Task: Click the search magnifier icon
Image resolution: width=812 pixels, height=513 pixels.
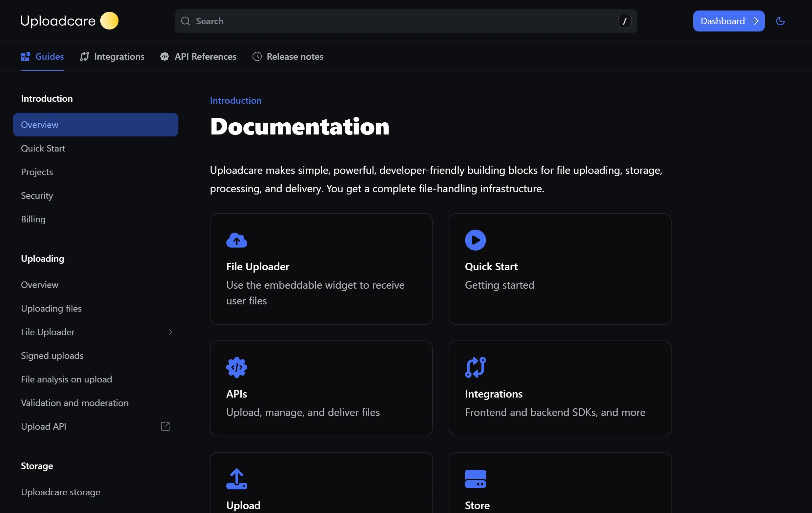Action: (186, 21)
